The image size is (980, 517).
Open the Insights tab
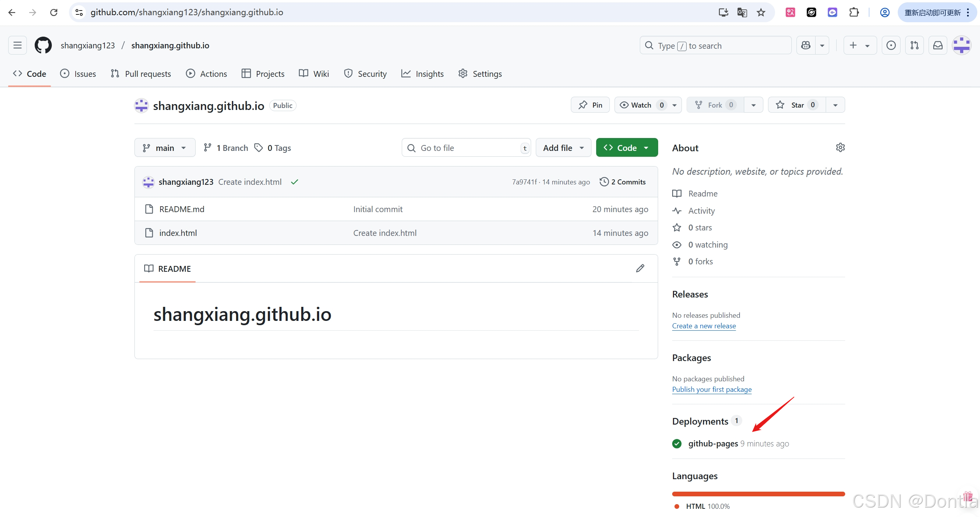coord(422,74)
